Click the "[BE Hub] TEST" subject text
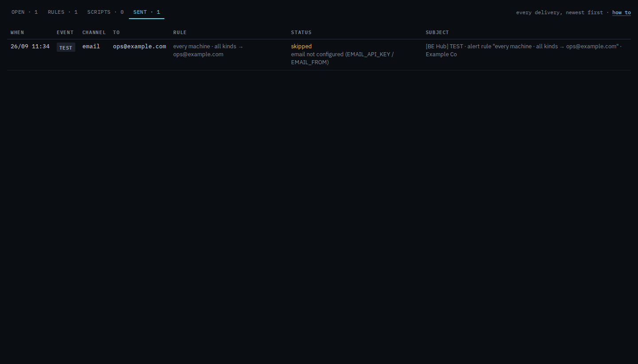The height and width of the screenshot is (364, 638). (524, 50)
